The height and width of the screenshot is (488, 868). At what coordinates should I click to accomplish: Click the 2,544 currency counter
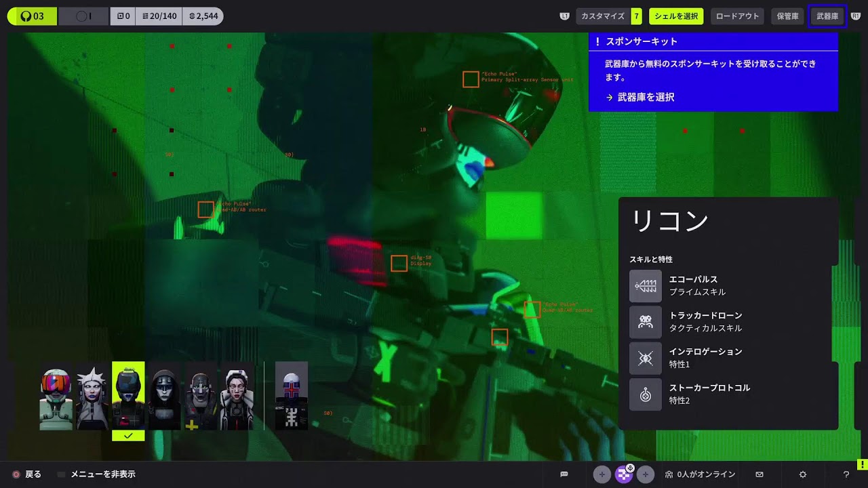(x=203, y=16)
